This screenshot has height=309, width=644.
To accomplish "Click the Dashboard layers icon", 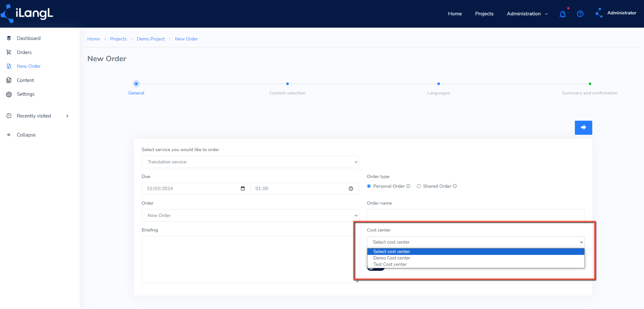I will coord(9,38).
